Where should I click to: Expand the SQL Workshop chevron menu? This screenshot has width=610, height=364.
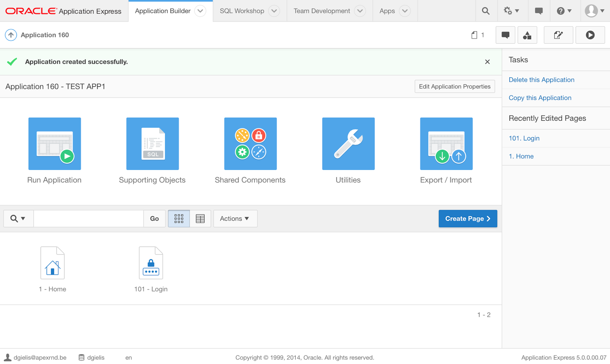(x=274, y=11)
